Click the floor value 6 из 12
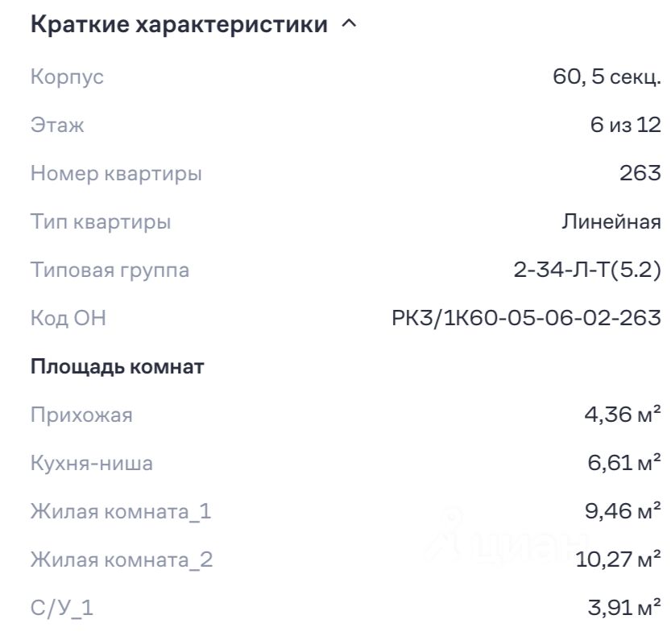 coord(625,125)
